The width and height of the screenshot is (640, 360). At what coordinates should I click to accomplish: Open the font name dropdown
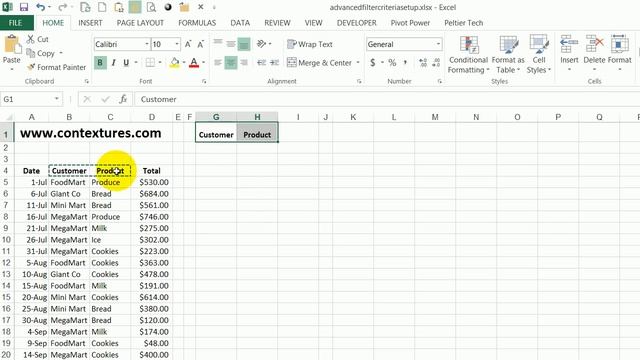point(147,44)
